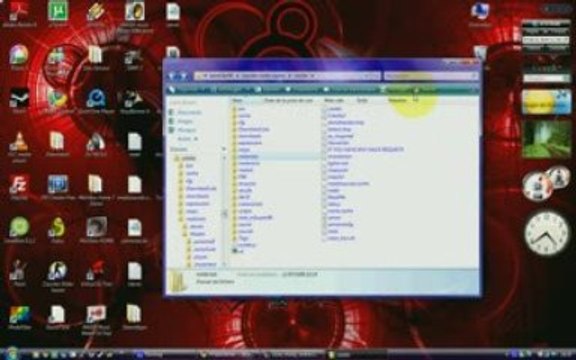The image size is (576, 360).
Task: Show more favorite links via Autres
Action: point(187,139)
